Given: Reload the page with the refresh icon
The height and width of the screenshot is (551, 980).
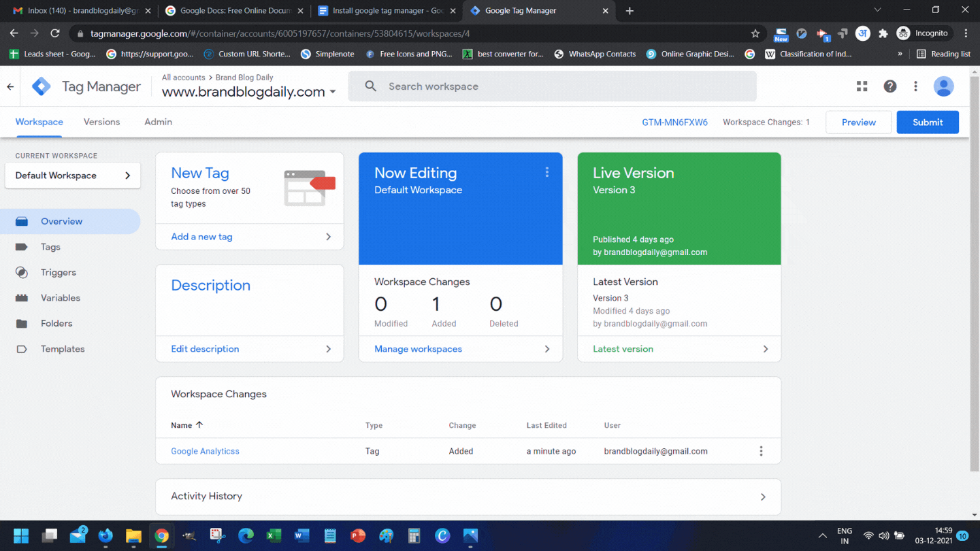Looking at the screenshot, I should (55, 33).
